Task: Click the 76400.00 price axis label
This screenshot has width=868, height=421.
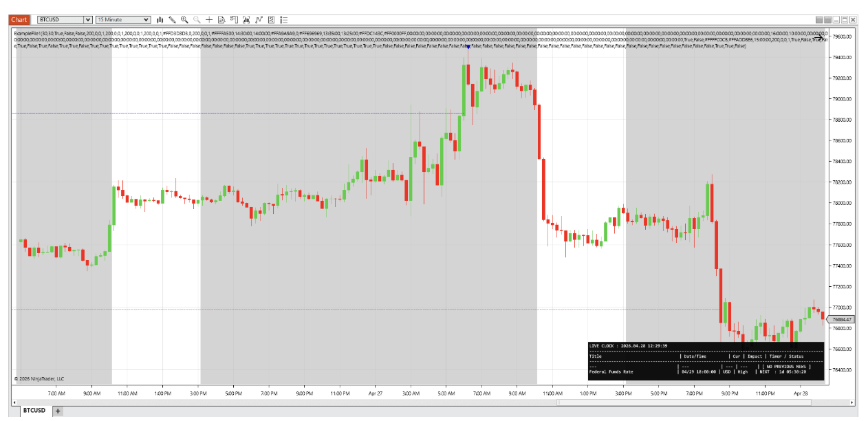Action: [842, 370]
